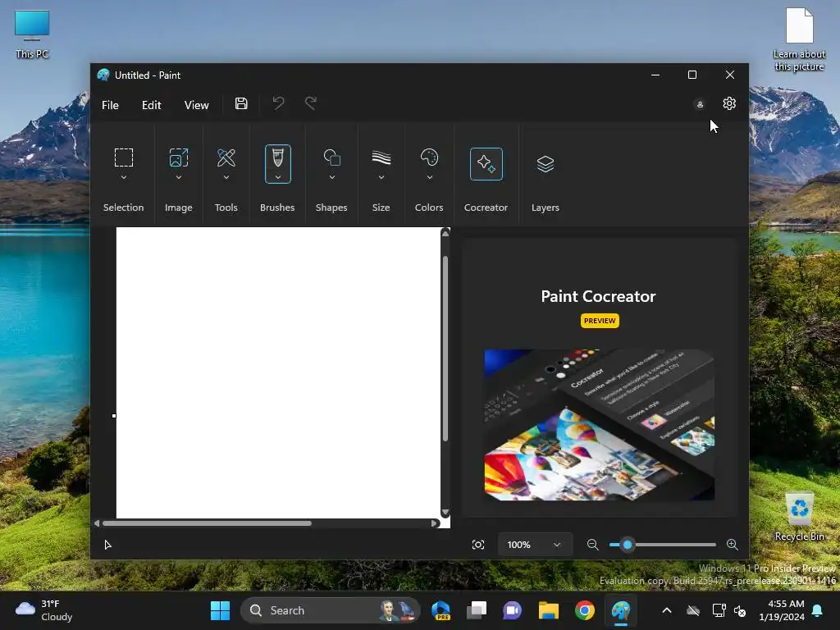Expand the Selection options chevron
Viewport: 840px width, 630px height.
[x=124, y=177]
